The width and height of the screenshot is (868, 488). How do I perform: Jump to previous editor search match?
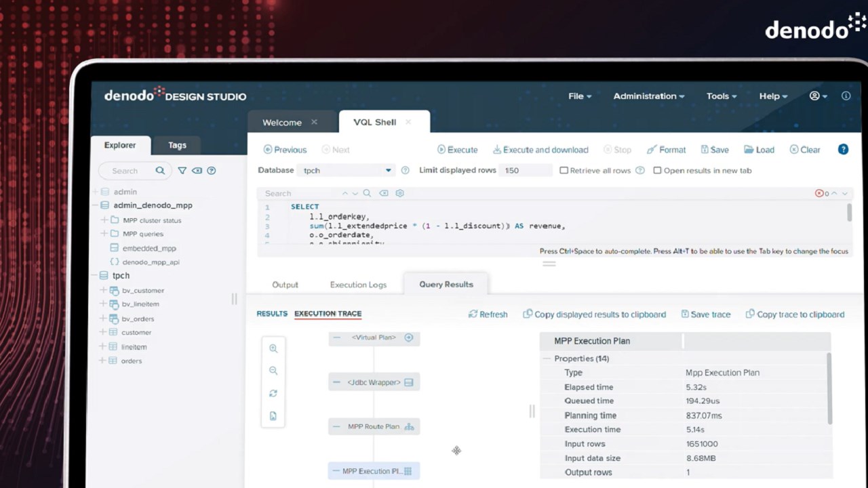(345, 193)
